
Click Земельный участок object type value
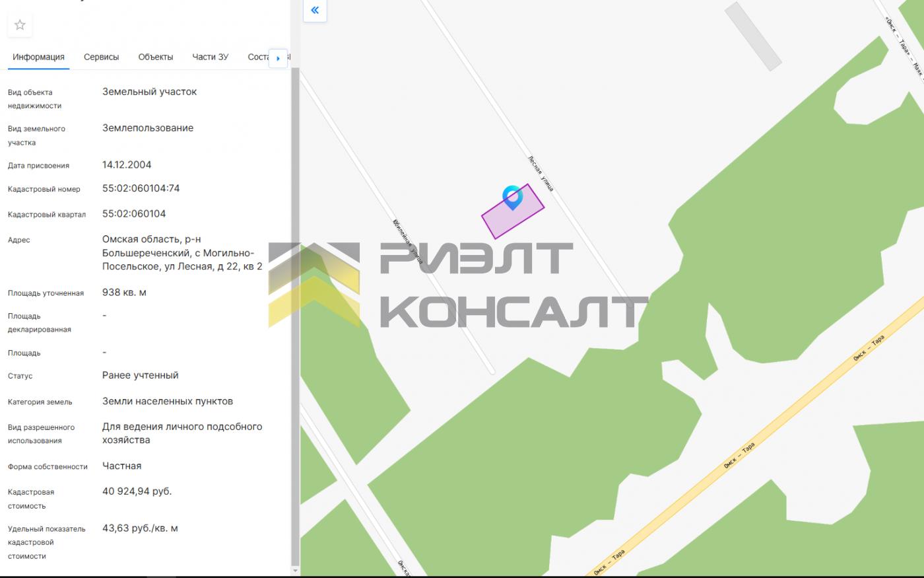pyautogui.click(x=150, y=92)
